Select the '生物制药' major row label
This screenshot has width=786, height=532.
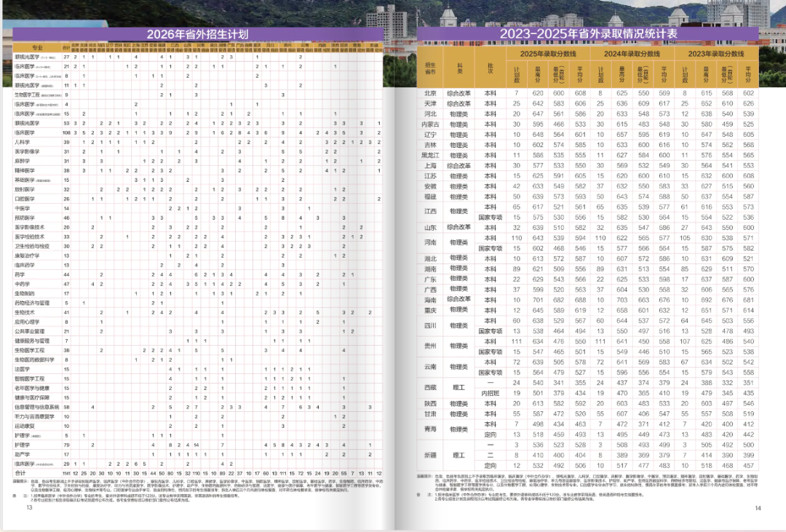click(25, 294)
